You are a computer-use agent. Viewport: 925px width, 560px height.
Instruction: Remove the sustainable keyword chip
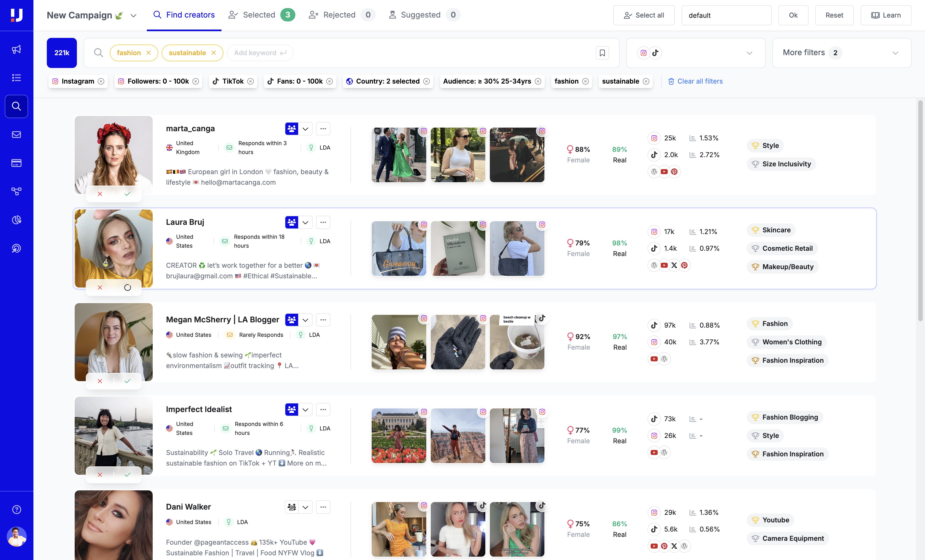tap(214, 53)
